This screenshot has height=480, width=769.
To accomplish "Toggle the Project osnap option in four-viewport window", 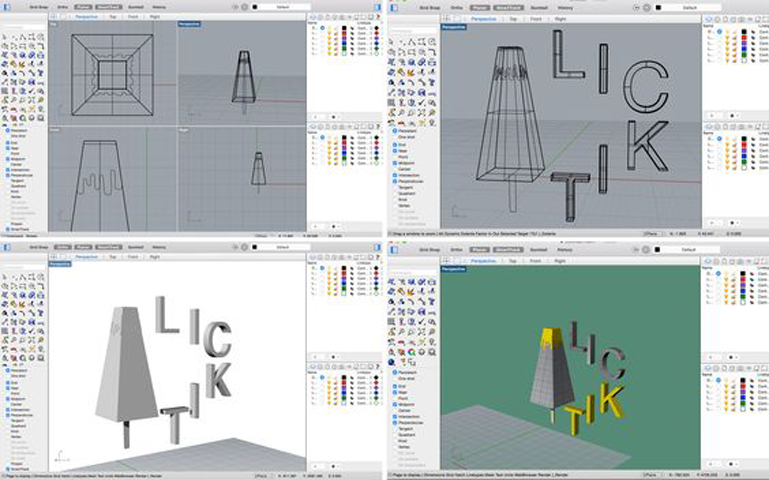I will (17, 224).
